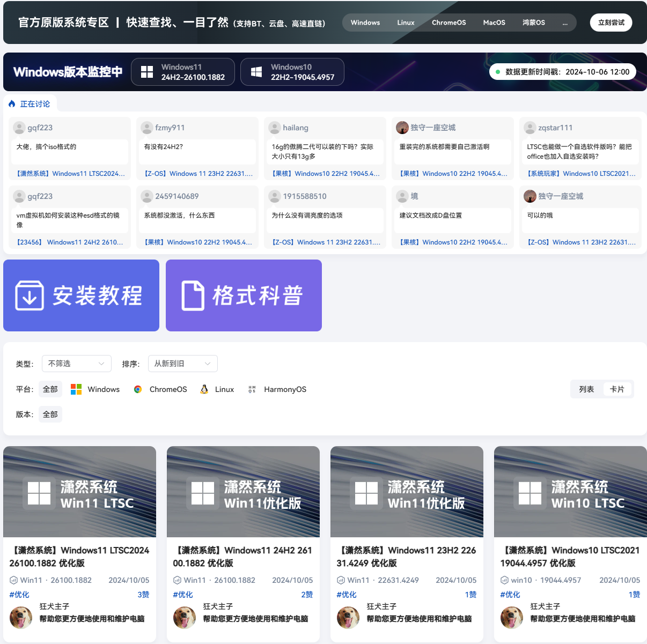Open the 排序 从新到旧 dropdown
The image size is (647, 644).
(x=182, y=363)
